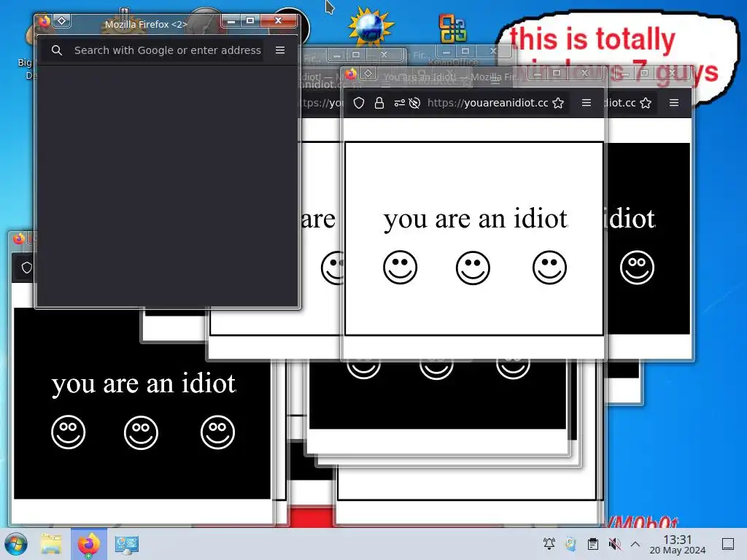747x560 pixels.
Task: Click 'you are an idiot' text in white page
Action: point(476,219)
